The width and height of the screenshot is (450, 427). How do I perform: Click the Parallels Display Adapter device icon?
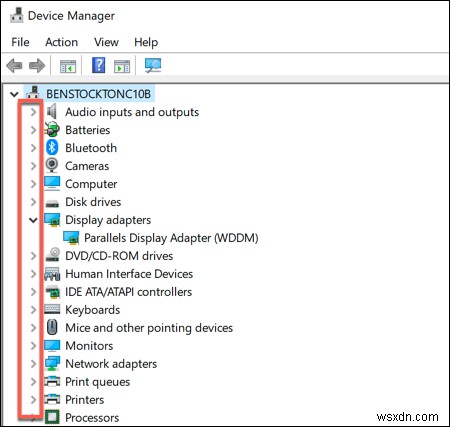(71, 238)
